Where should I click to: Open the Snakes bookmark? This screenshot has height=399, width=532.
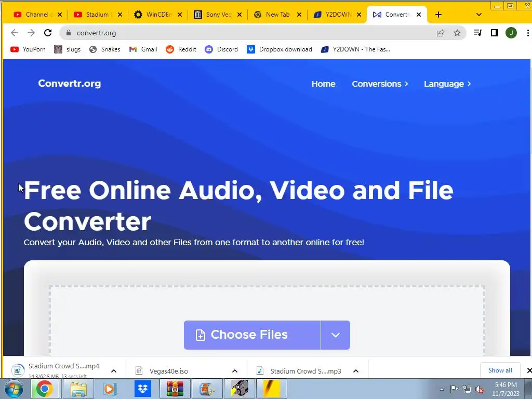104,49
